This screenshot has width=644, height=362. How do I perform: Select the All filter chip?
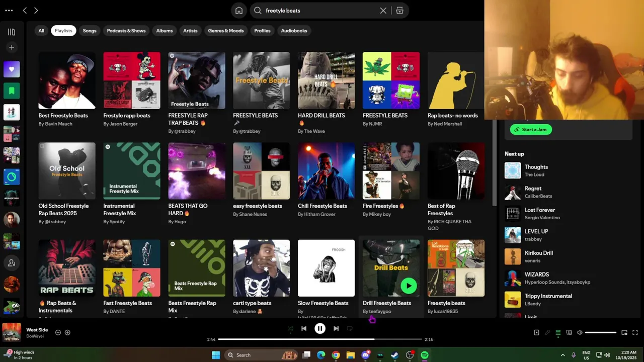(41, 31)
